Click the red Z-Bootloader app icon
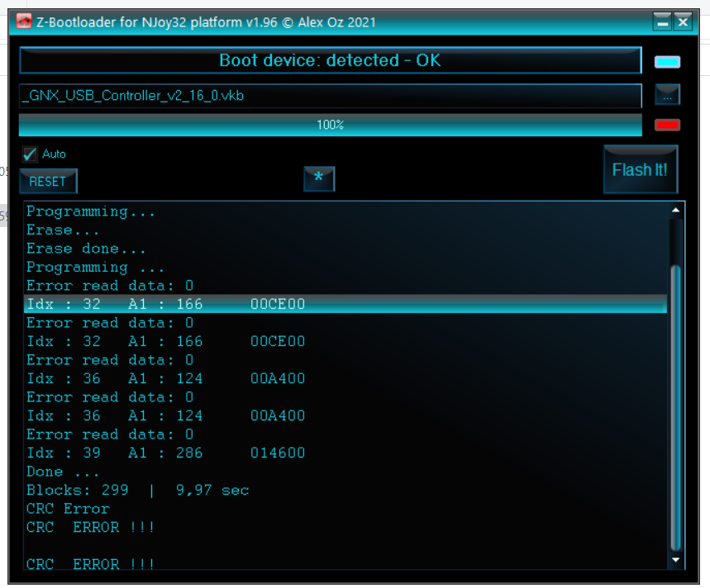Image resolution: width=710 pixels, height=588 pixels. (24, 21)
